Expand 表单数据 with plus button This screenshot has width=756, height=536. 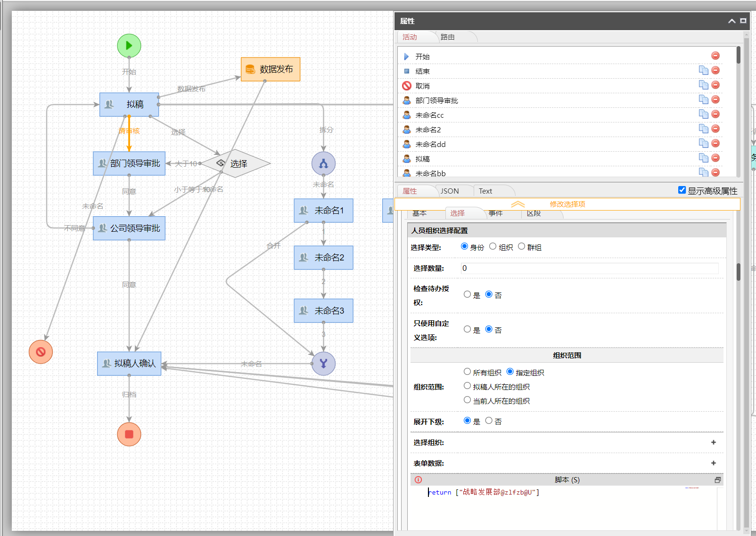point(713,463)
